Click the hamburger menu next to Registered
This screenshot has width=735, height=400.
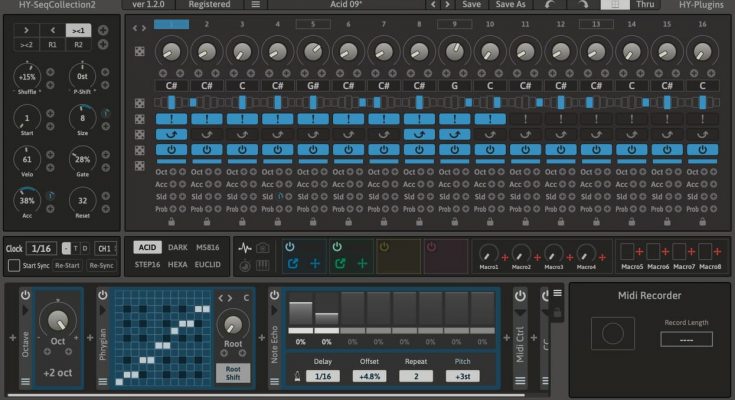256,5
